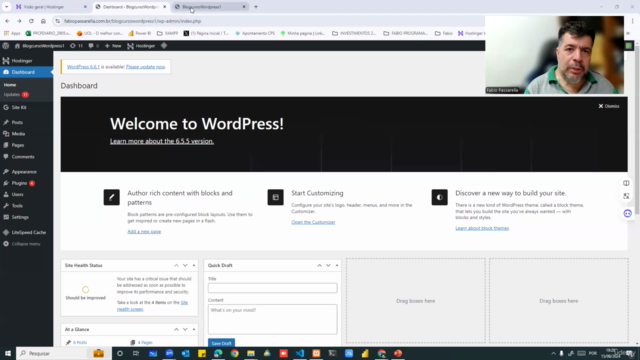Open Learn more about the 6.5.5 version
The height and width of the screenshot is (360, 640).
(x=162, y=141)
